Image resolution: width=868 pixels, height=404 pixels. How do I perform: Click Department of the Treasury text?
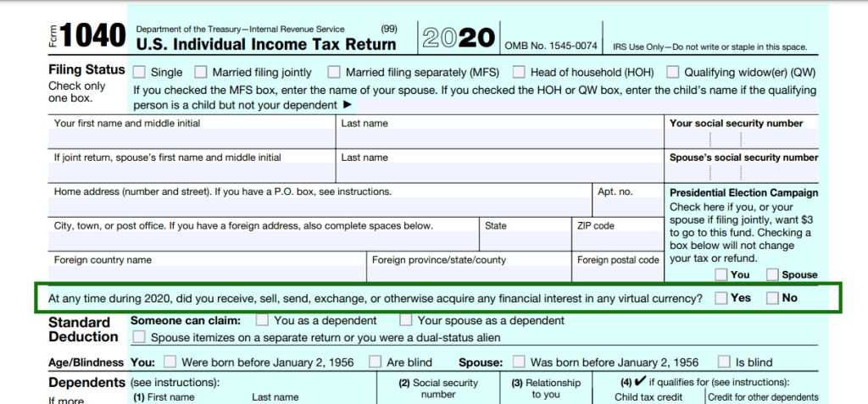(x=240, y=30)
